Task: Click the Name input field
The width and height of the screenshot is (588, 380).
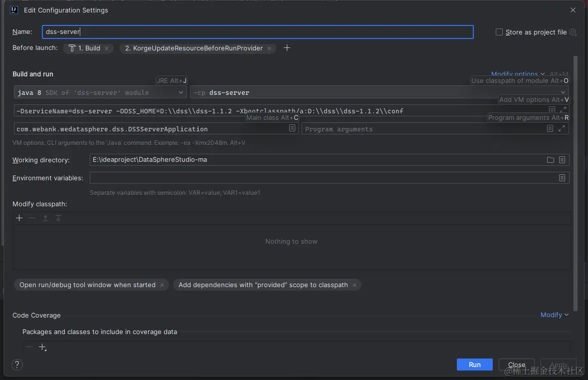Action: pos(258,32)
